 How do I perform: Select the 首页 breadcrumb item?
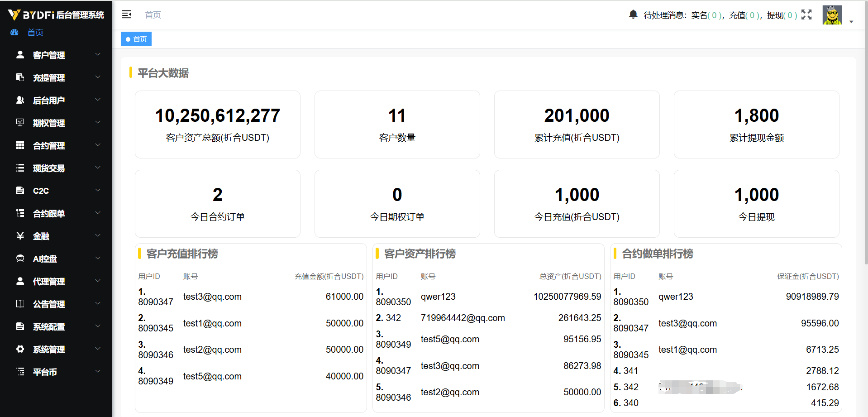click(153, 14)
